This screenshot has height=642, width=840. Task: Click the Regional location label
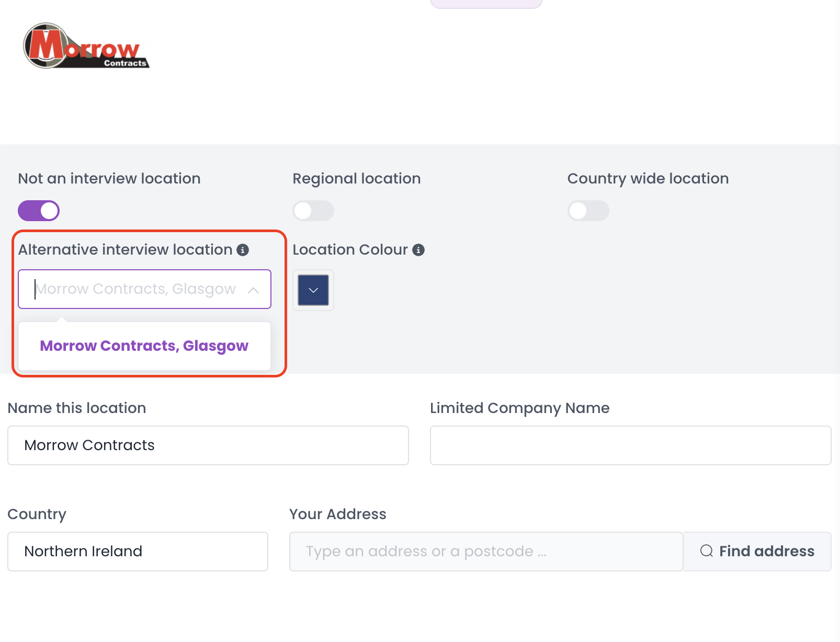[357, 179]
